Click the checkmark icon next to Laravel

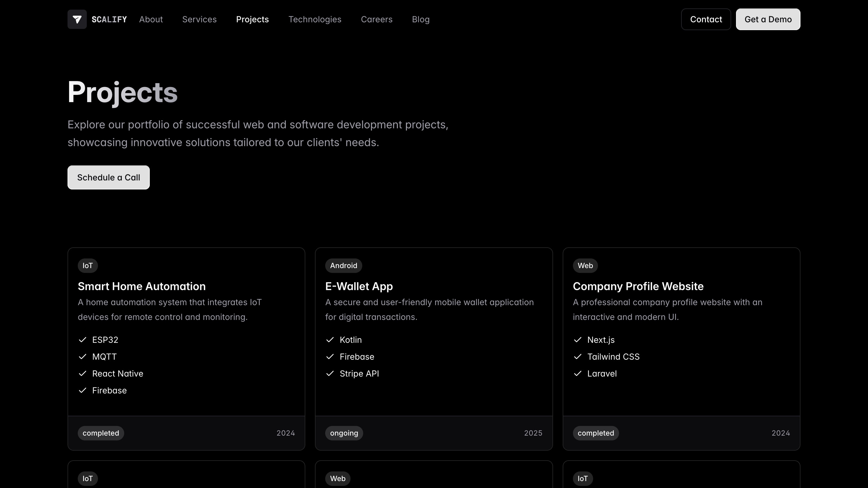(x=577, y=373)
